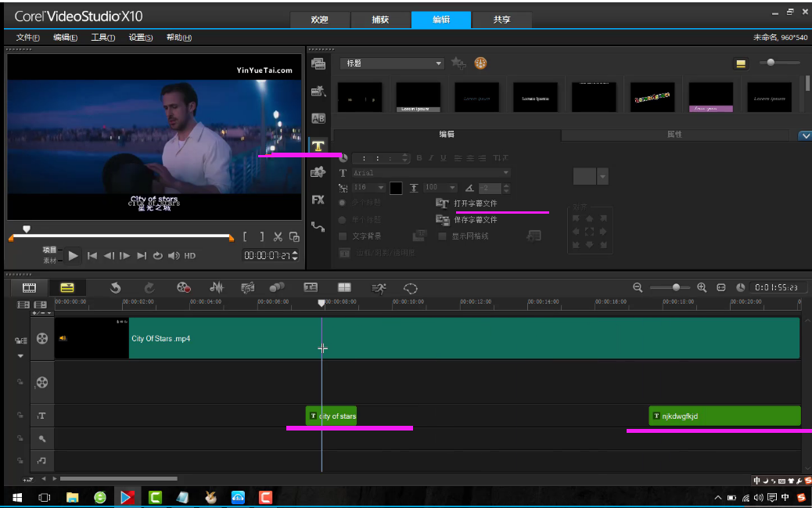The image size is (812, 508).
Task: Open the sound mixer waveform icon
Action: (x=217, y=288)
